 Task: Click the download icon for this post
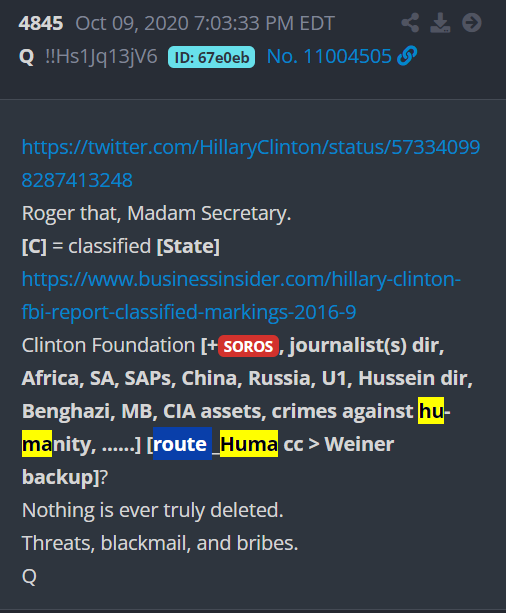click(x=440, y=23)
